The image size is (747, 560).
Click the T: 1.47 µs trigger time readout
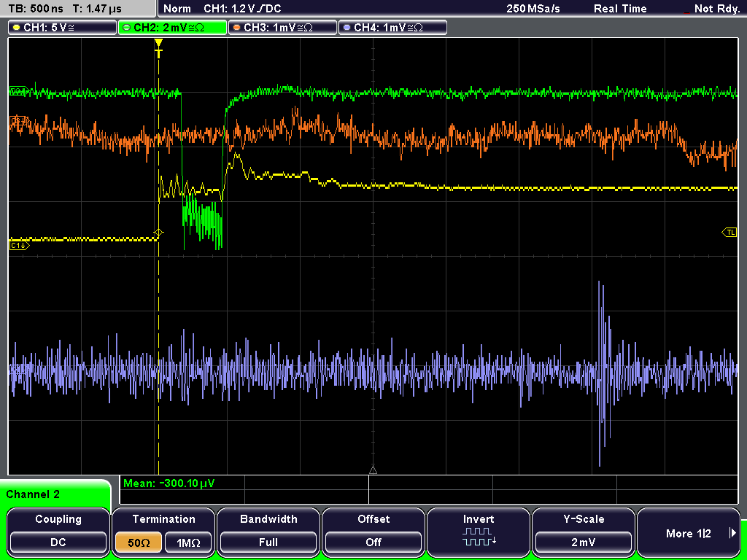(97, 9)
